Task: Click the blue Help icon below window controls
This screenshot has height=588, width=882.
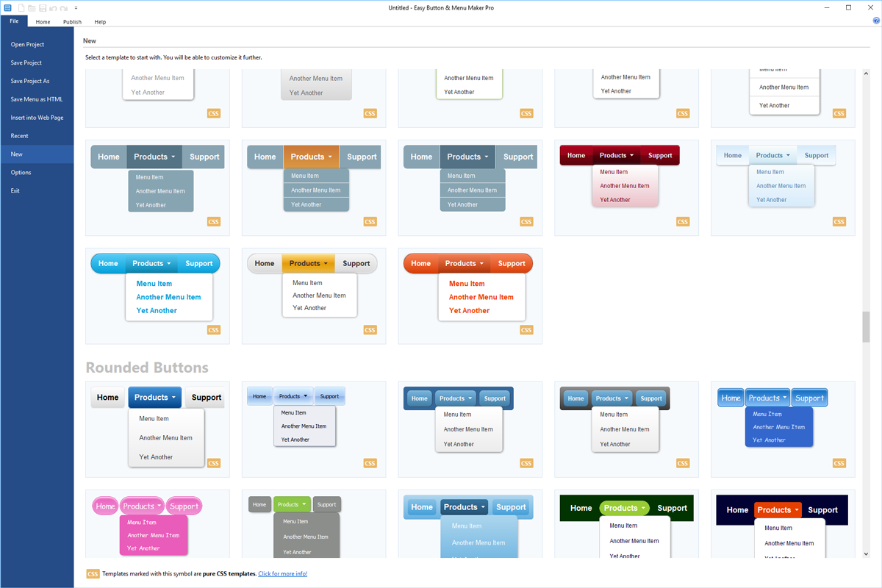Action: [876, 21]
